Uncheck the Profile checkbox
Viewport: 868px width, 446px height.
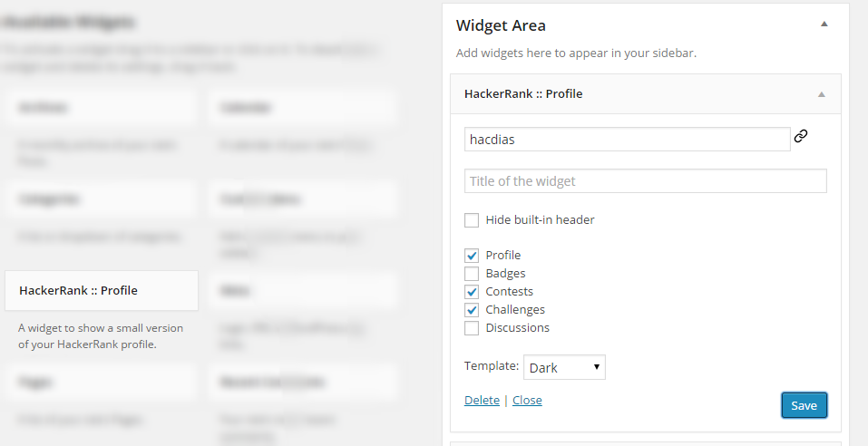(x=472, y=256)
